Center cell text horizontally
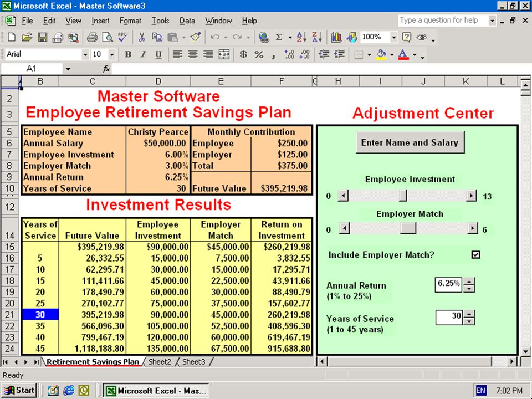 [x=193, y=54]
